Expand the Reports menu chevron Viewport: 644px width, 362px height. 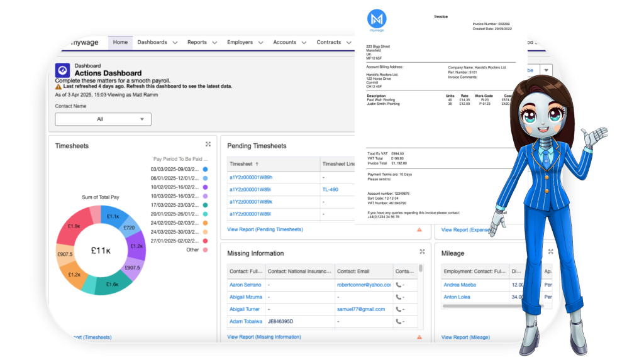coord(214,43)
